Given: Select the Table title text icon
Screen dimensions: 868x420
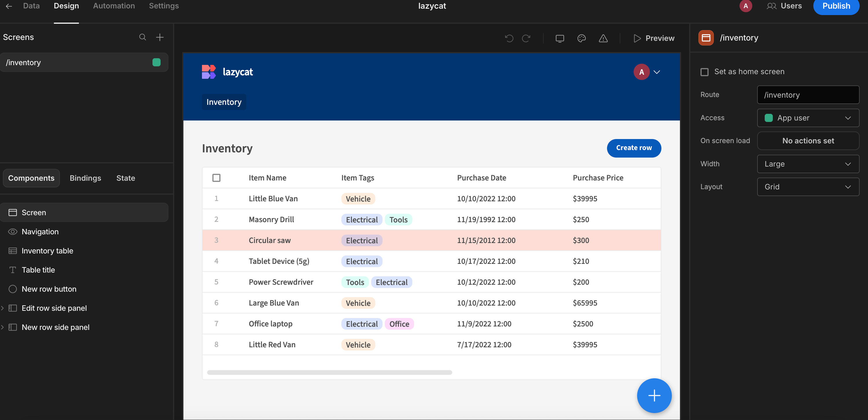Looking at the screenshot, I should tap(12, 270).
